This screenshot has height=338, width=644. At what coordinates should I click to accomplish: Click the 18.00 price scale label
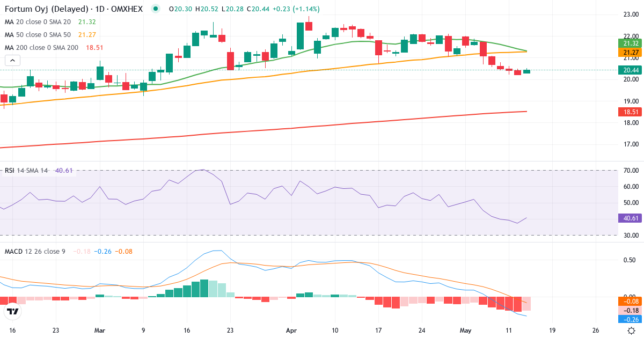(630, 123)
